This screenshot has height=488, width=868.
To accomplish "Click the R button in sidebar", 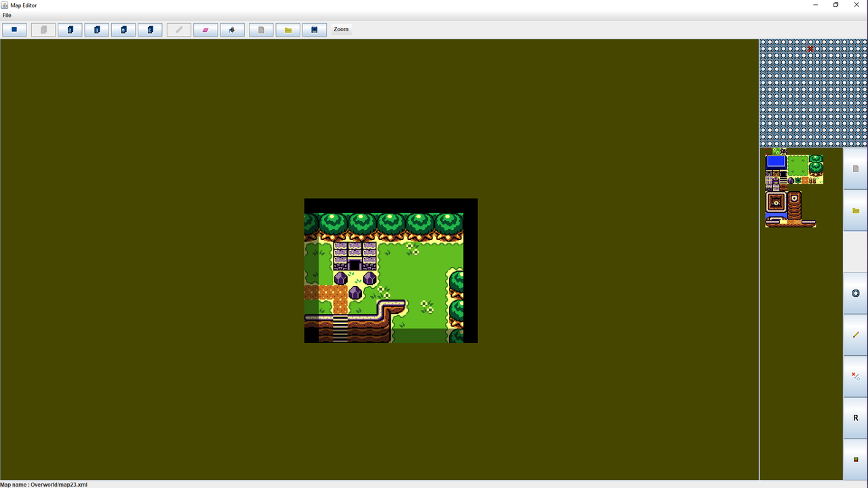I will point(856,418).
